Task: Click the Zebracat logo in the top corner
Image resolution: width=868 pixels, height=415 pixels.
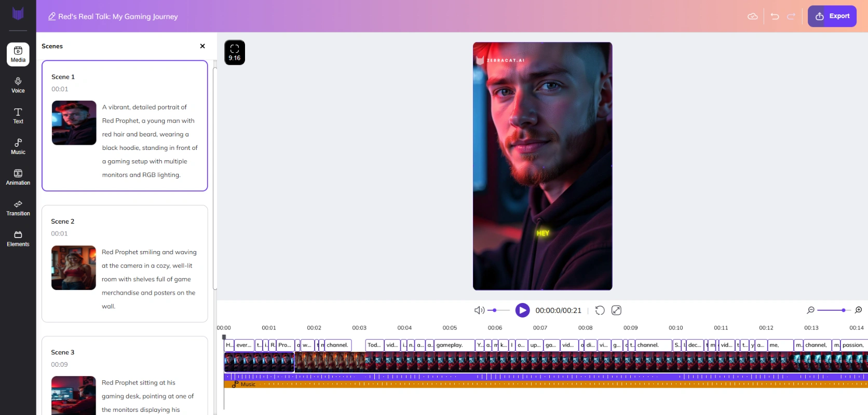Action: [x=18, y=13]
